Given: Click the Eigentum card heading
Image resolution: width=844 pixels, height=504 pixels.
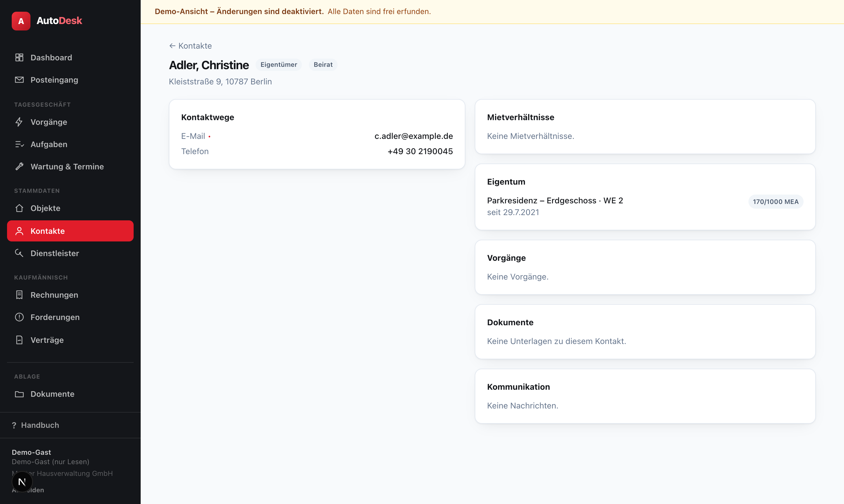Looking at the screenshot, I should point(506,182).
